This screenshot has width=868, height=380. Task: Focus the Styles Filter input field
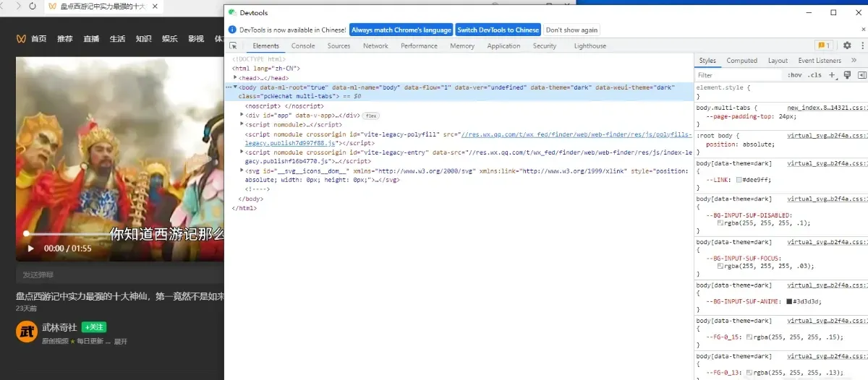pyautogui.click(x=739, y=75)
